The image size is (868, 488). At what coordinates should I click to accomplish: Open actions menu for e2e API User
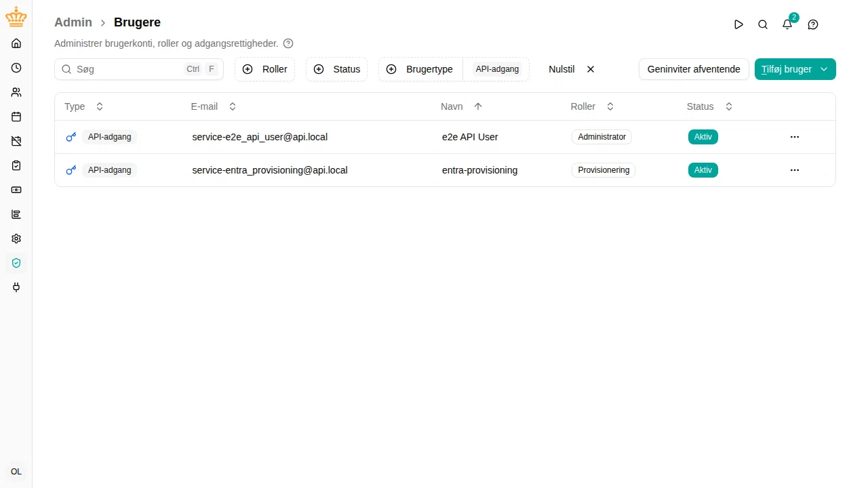tap(795, 137)
